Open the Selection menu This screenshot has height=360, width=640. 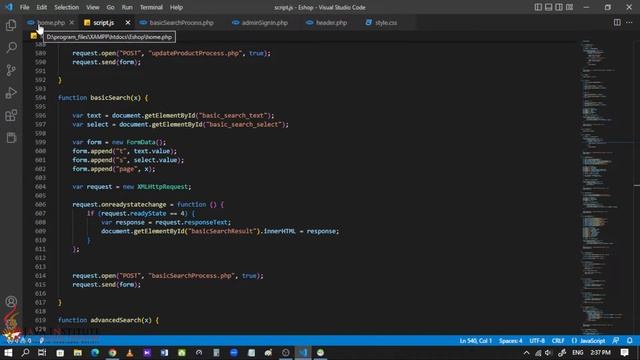67,7
